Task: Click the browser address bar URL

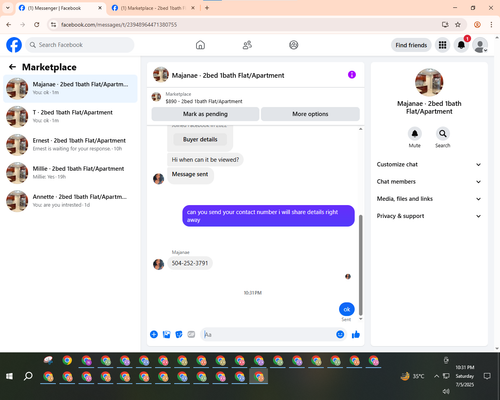Action: [119, 25]
